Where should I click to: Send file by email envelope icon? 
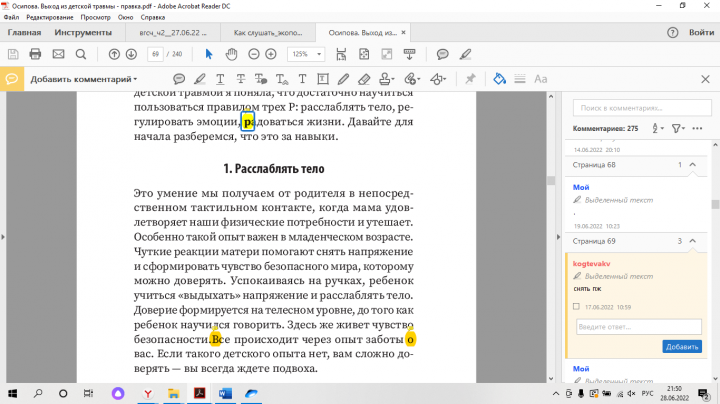click(x=58, y=54)
